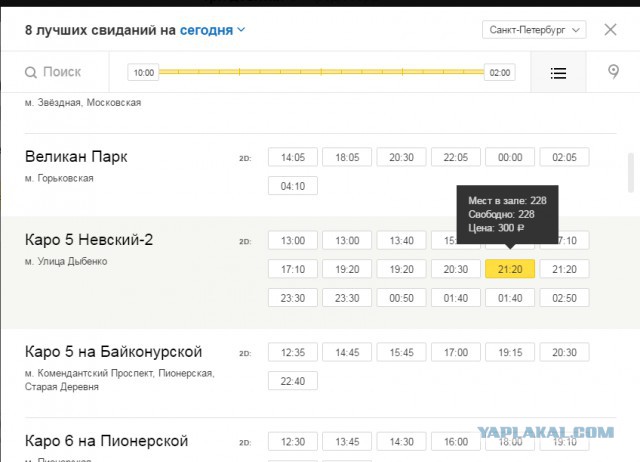
Task: Open Каро 5 Невский-2 cinema page
Action: 88,240
